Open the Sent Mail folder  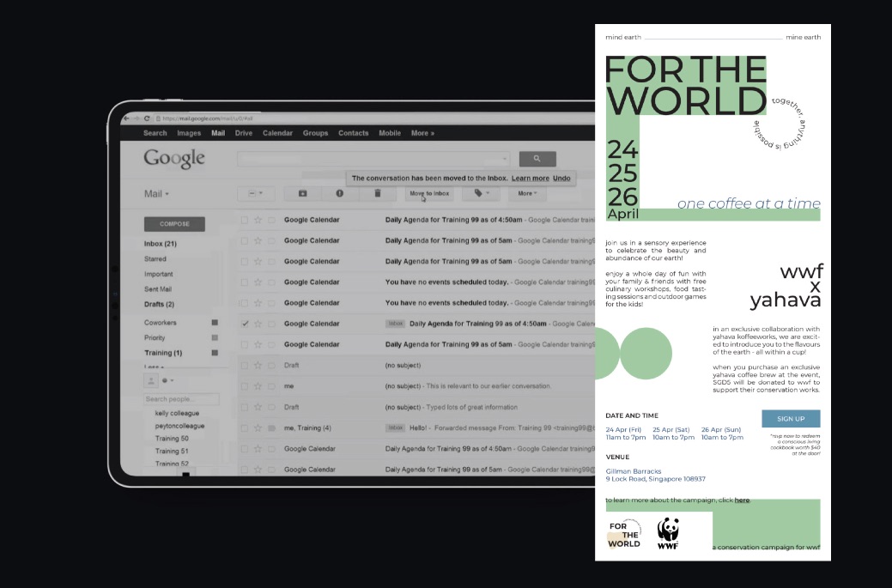pyautogui.click(x=158, y=289)
